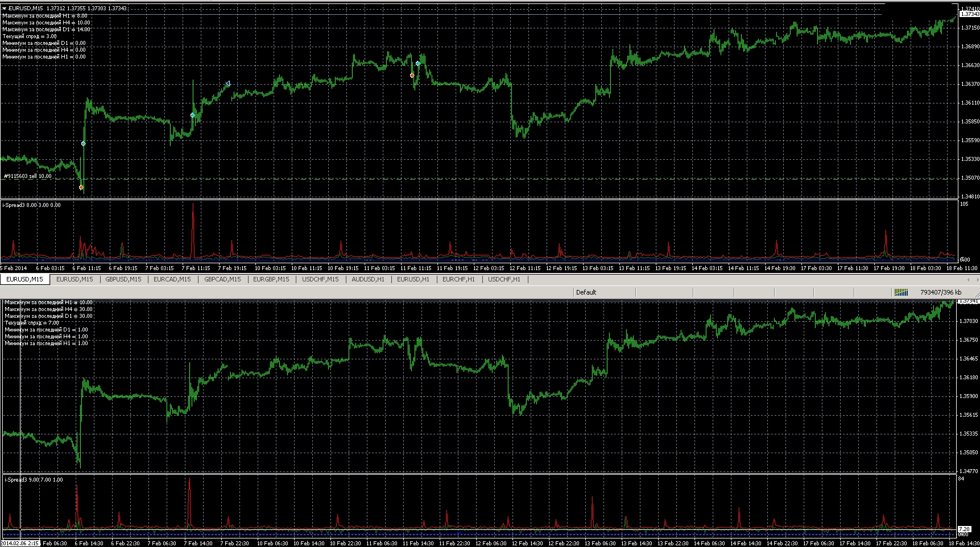
Task: Switch to the USDCHF,H1 chart tab
Action: (x=504, y=279)
